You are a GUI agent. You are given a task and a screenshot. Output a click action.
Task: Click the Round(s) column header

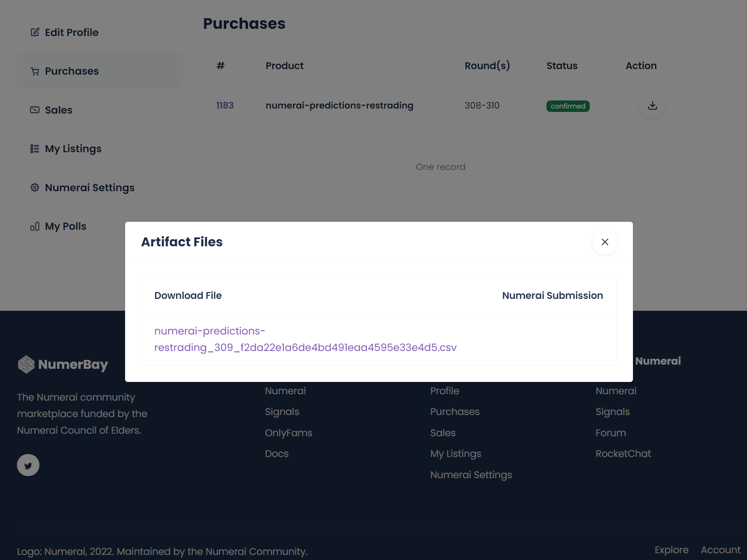click(x=487, y=66)
